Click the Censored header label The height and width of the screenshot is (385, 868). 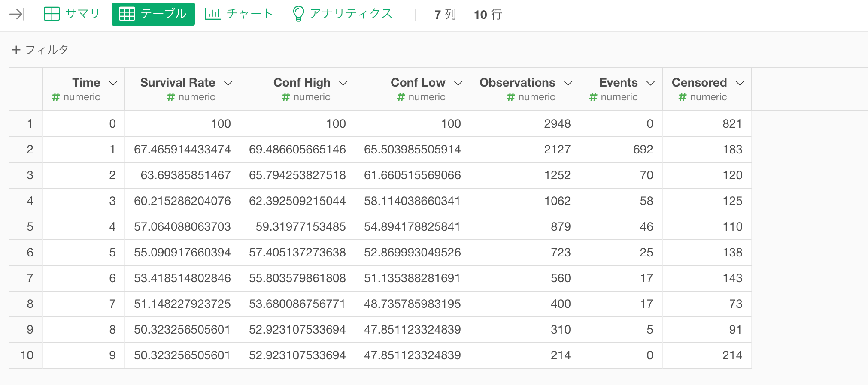[699, 82]
